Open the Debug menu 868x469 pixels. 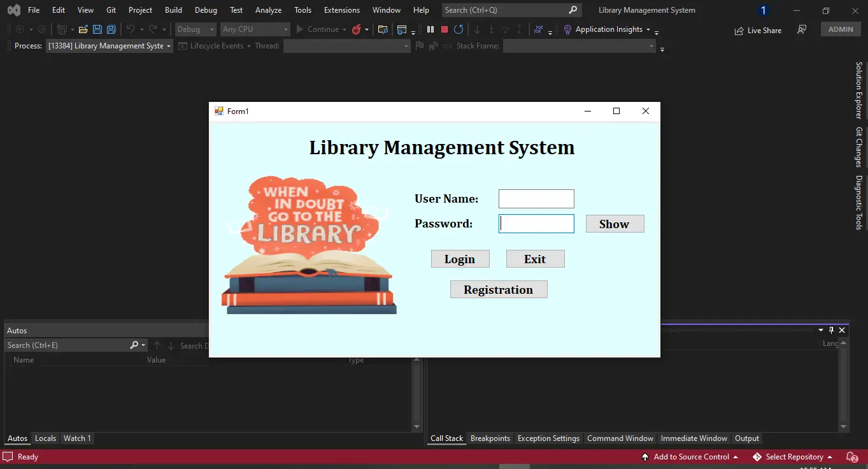(x=206, y=10)
